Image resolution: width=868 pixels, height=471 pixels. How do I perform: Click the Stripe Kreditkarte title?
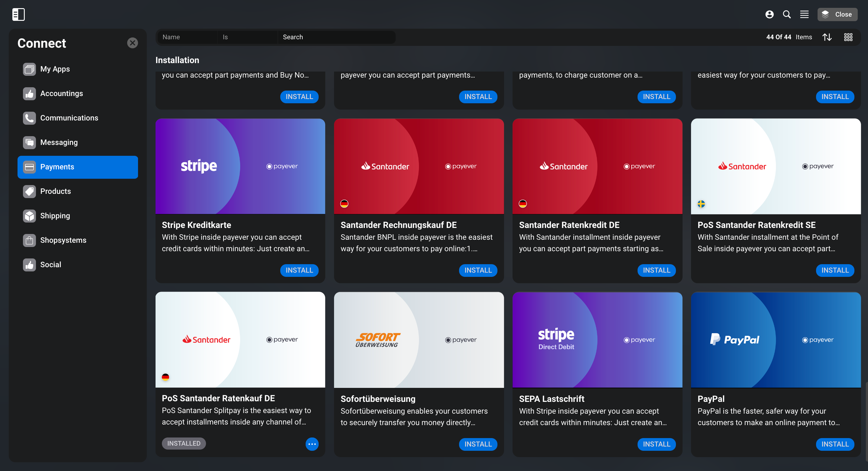pyautogui.click(x=196, y=225)
